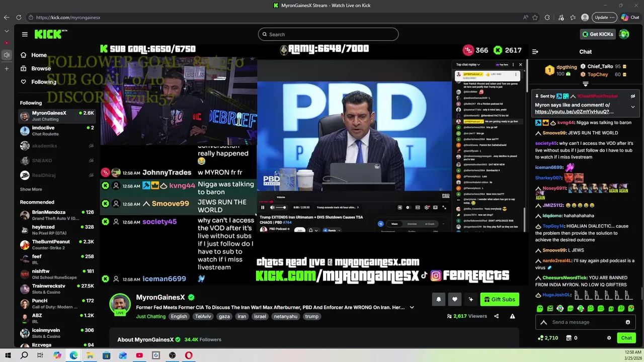Open Windows taskbar search
The width and height of the screenshot is (644, 362).
24,355
